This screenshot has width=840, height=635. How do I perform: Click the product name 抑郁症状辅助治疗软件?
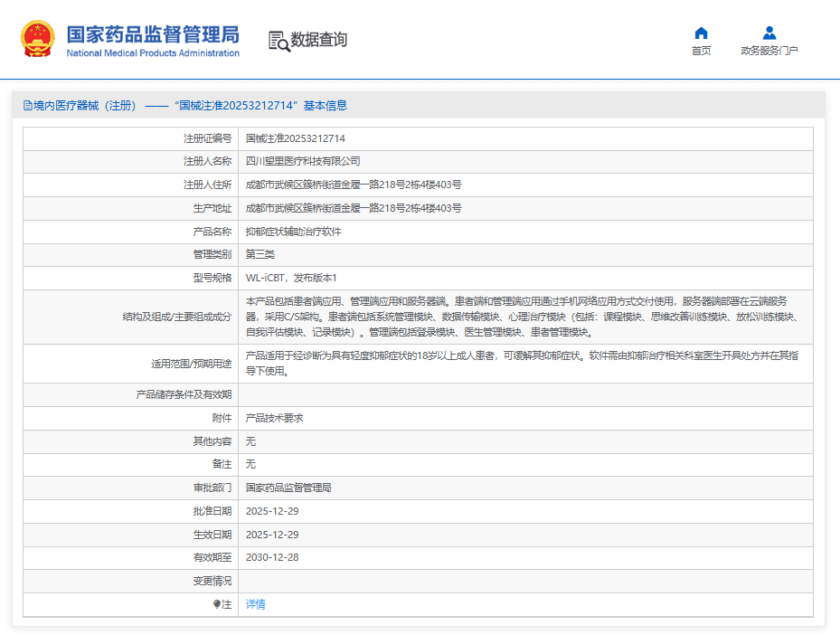[293, 232]
